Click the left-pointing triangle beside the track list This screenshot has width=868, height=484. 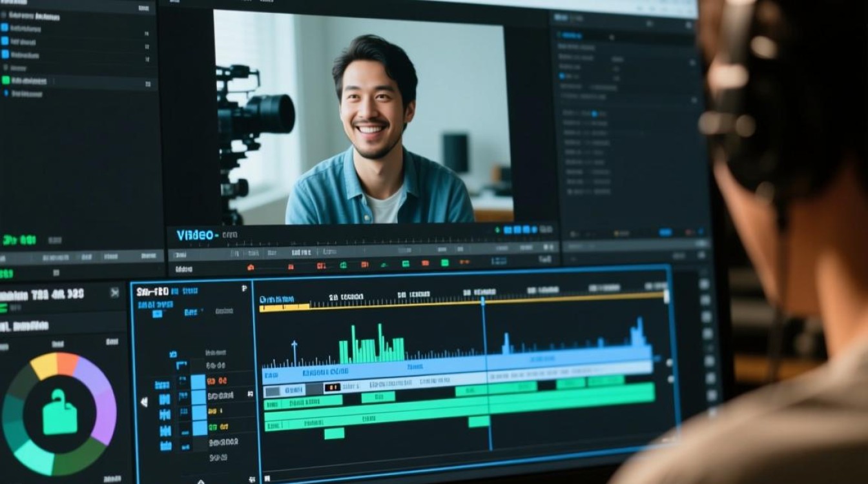[x=144, y=401]
